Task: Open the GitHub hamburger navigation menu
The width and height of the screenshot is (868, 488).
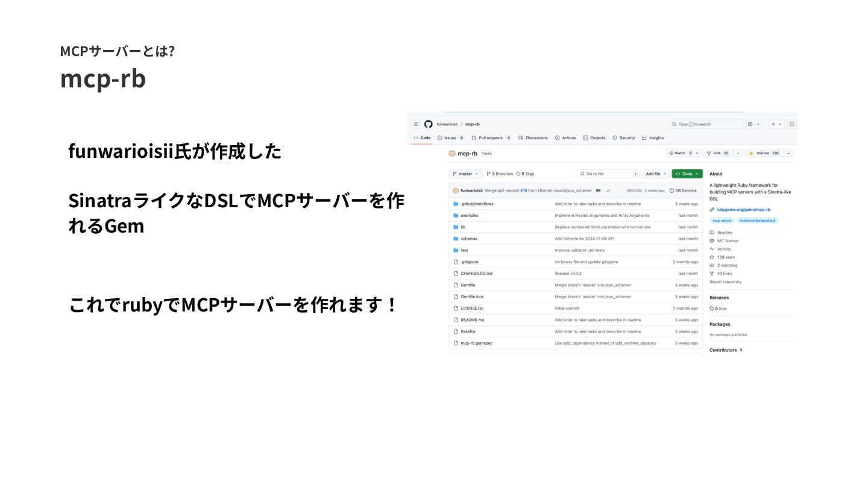Action: click(x=416, y=124)
